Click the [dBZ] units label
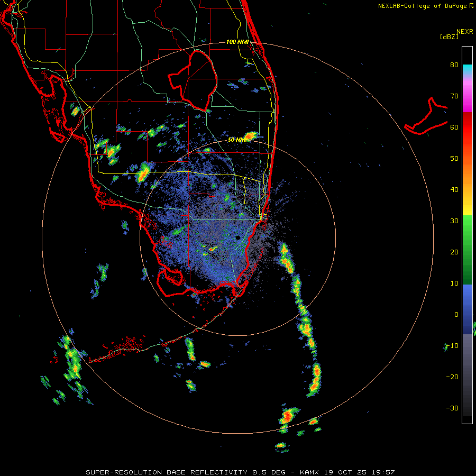Image resolution: width=476 pixels, height=476 pixels. (x=449, y=36)
